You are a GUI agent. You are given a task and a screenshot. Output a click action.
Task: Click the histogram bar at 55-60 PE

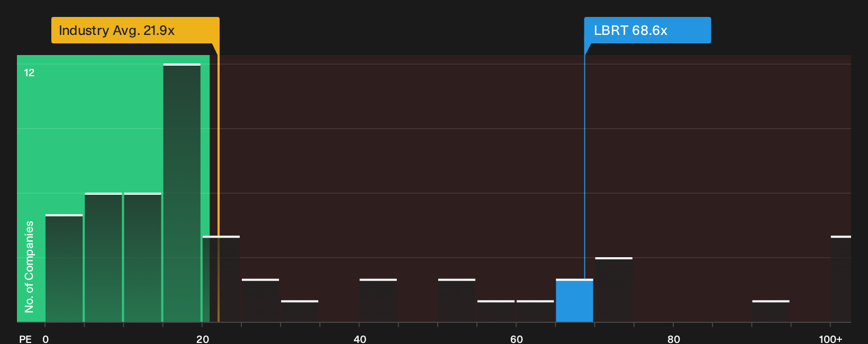point(496,311)
